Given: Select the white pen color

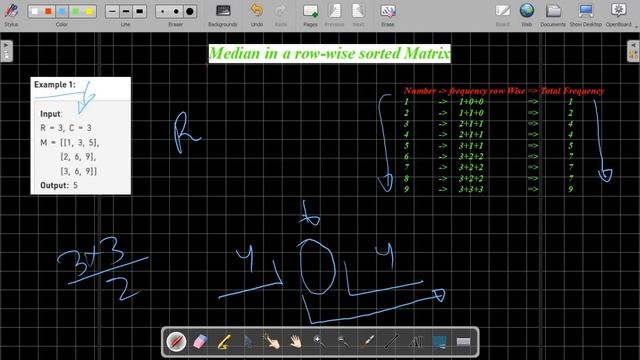Looking at the screenshot, I should 35,11.
